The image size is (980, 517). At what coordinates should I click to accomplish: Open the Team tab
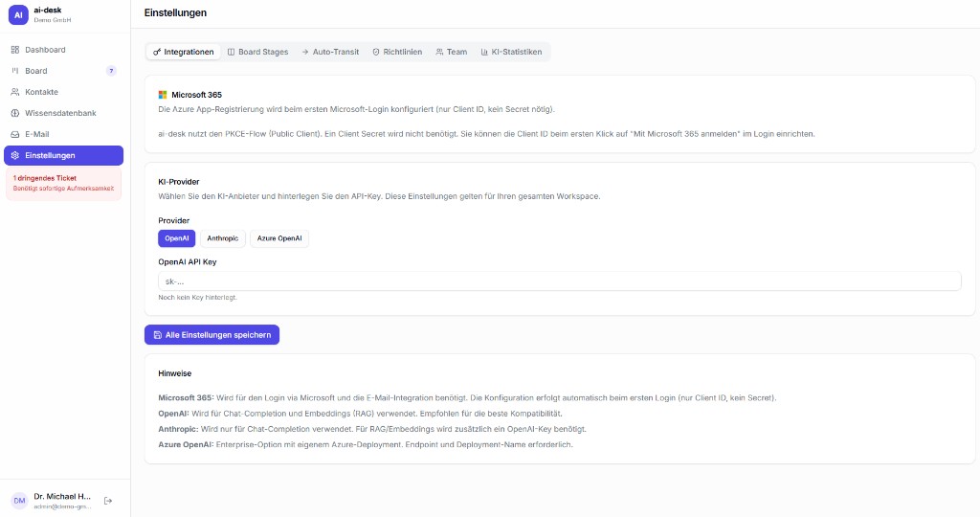click(452, 52)
